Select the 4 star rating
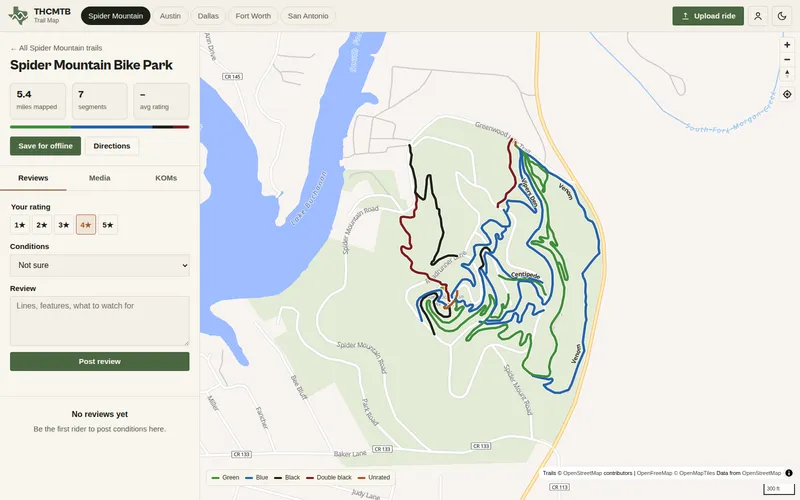 [x=86, y=224]
